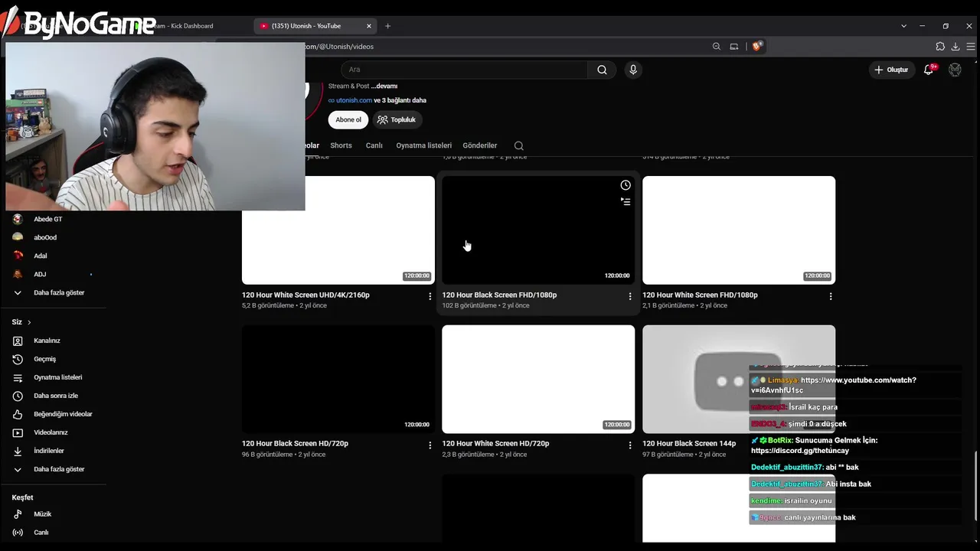980x551 pixels.
Task: Open options for 120 Hour White Screen UHD/4K/2160p
Action: pos(430,296)
